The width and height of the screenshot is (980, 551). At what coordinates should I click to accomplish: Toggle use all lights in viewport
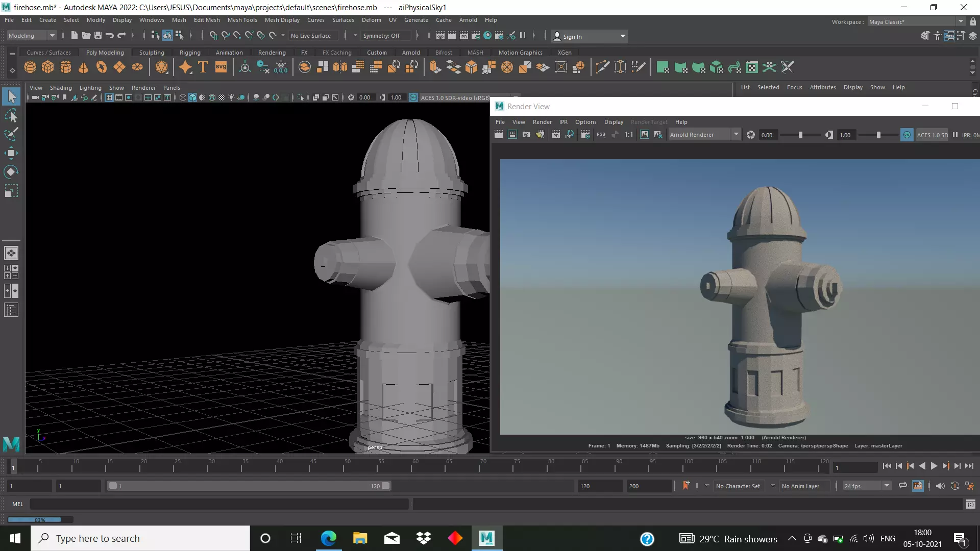click(x=231, y=97)
